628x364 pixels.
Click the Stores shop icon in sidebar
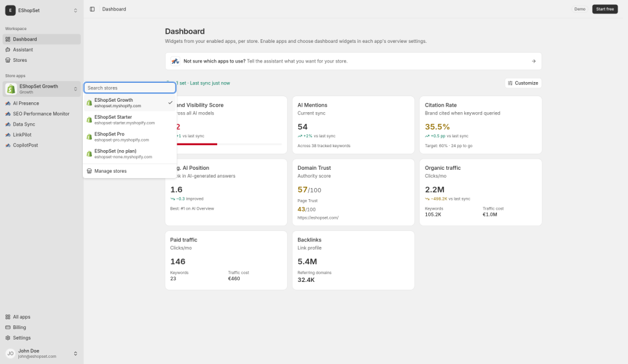click(8, 60)
